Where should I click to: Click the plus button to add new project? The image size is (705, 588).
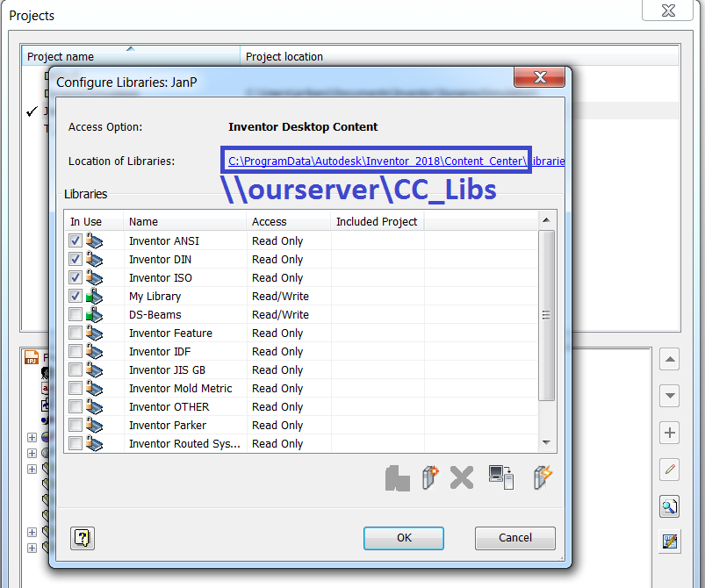point(670,433)
